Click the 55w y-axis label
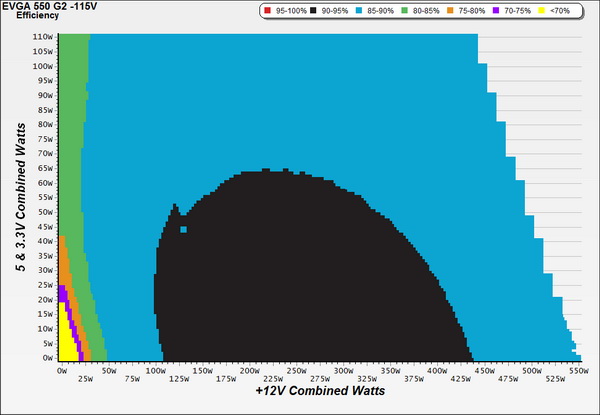Image resolution: width=600 pixels, height=415 pixels. pyautogui.click(x=45, y=197)
